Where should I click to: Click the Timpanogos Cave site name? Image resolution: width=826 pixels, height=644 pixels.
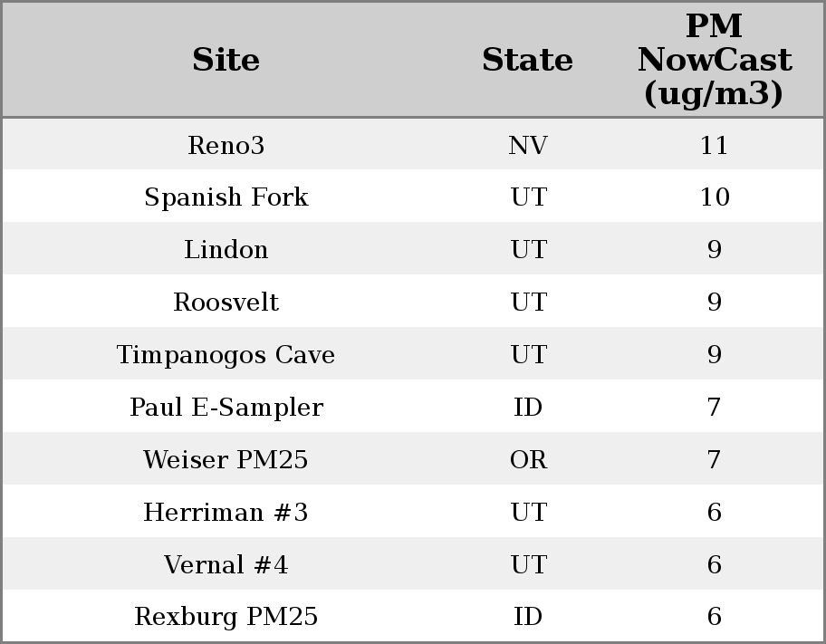click(226, 355)
